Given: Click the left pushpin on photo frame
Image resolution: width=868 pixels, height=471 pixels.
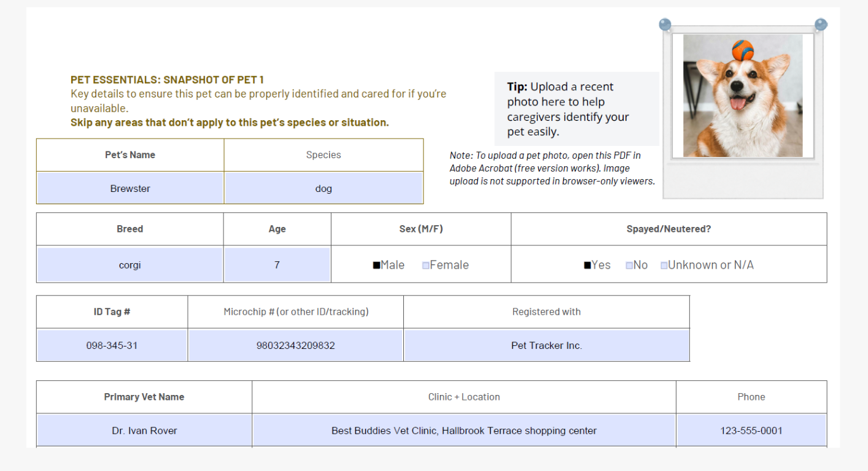Looking at the screenshot, I should coord(665,25).
